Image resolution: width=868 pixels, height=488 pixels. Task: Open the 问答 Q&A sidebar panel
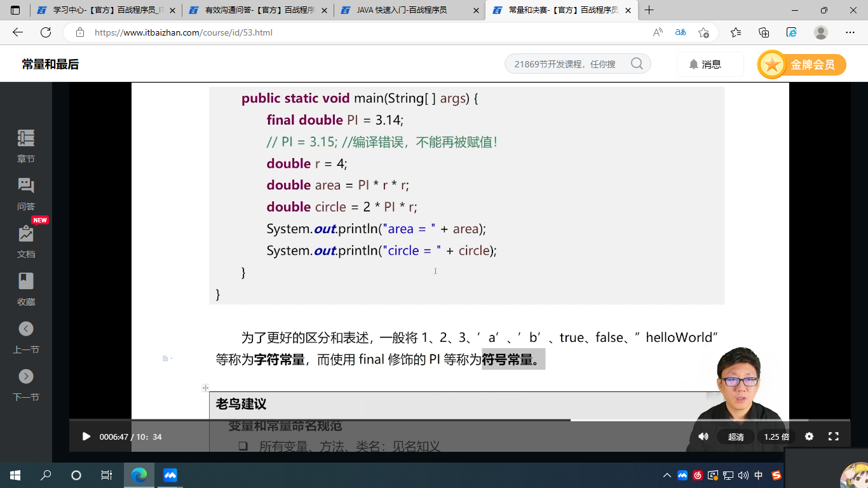point(26,194)
